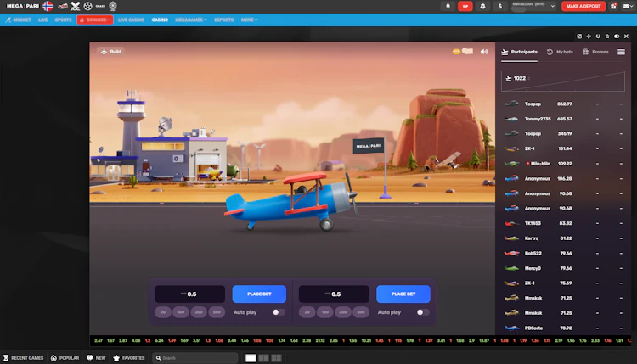
Task: Click the move arrows icon above the game
Action: 589,36
